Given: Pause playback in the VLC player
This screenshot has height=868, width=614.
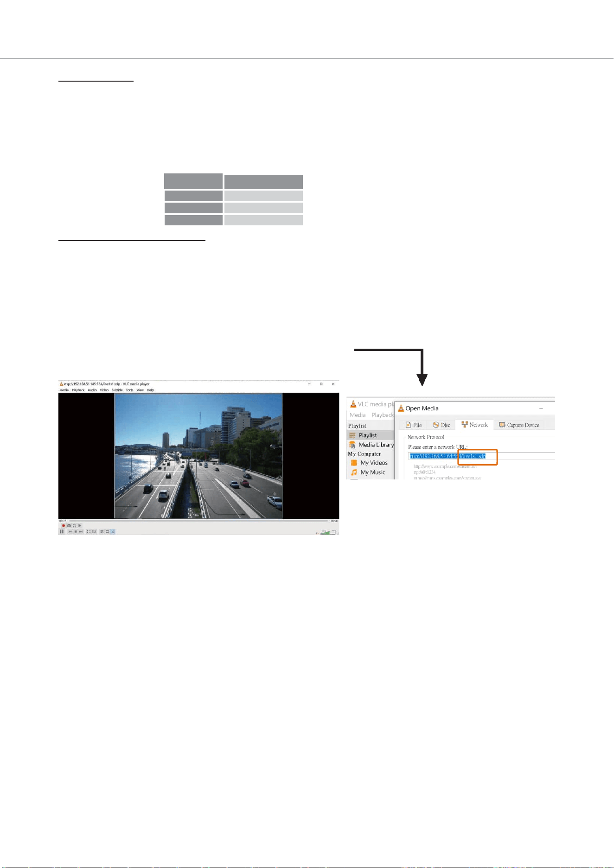Looking at the screenshot, I should point(62,531).
